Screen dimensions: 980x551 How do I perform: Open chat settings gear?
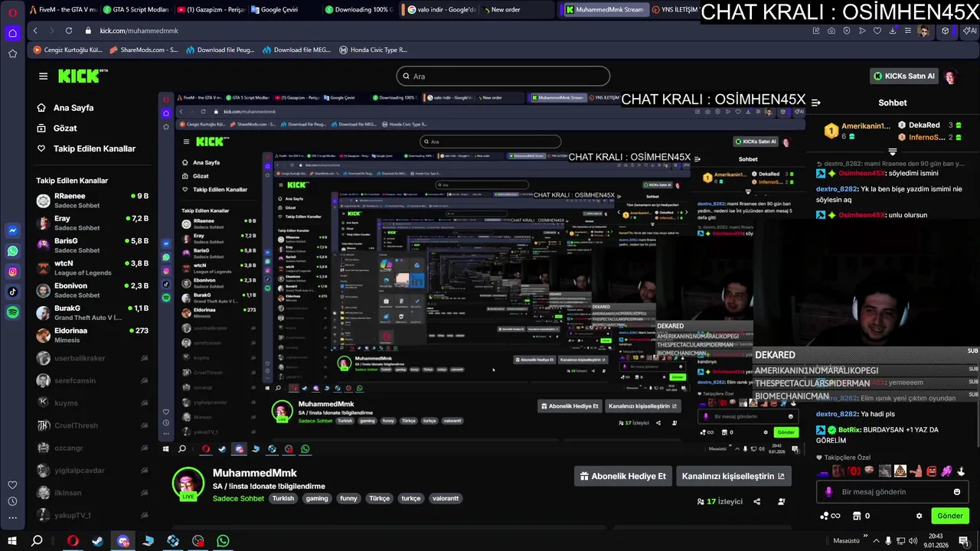920,516
